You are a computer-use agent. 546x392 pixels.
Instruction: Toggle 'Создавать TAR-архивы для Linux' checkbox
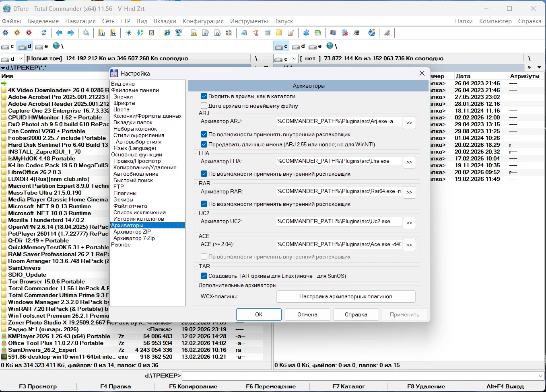coord(204,276)
